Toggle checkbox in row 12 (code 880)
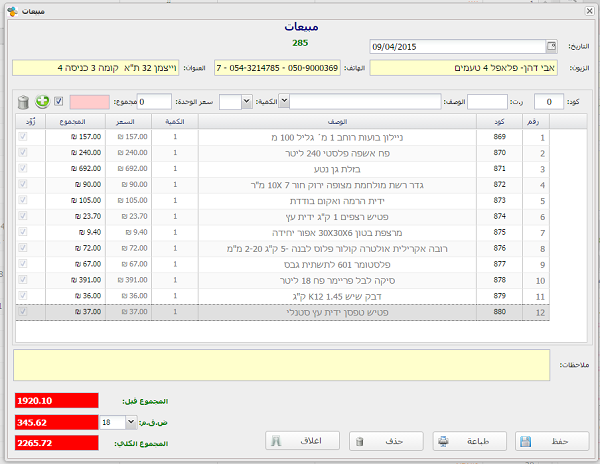This screenshot has width=600, height=464. point(23,312)
